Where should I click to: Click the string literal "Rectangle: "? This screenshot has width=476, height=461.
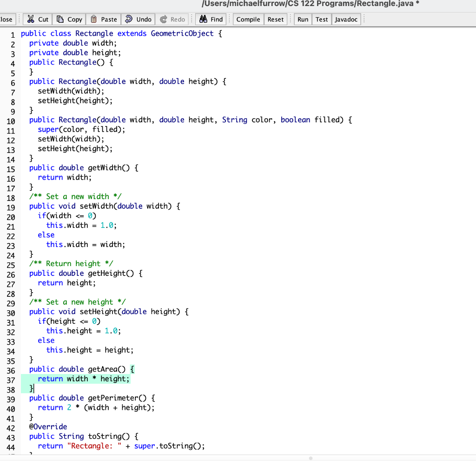94,446
